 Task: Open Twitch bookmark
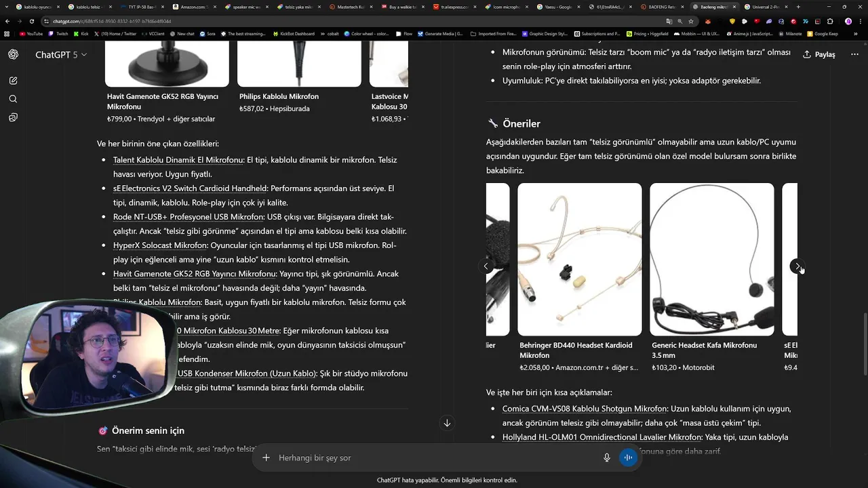(58, 33)
